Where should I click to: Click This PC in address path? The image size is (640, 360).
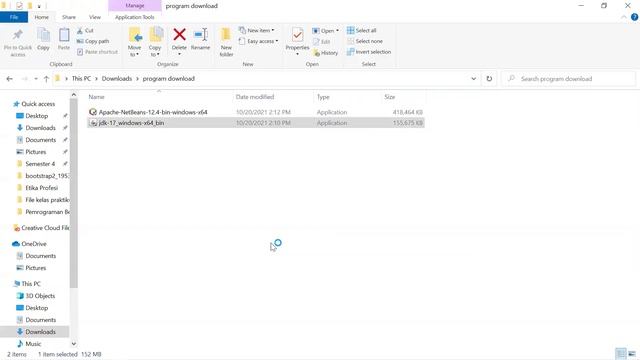pos(81,78)
